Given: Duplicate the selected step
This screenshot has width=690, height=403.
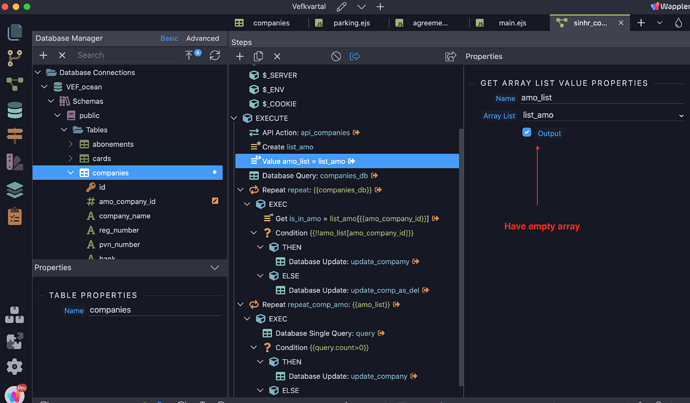Looking at the screenshot, I should coord(258,56).
